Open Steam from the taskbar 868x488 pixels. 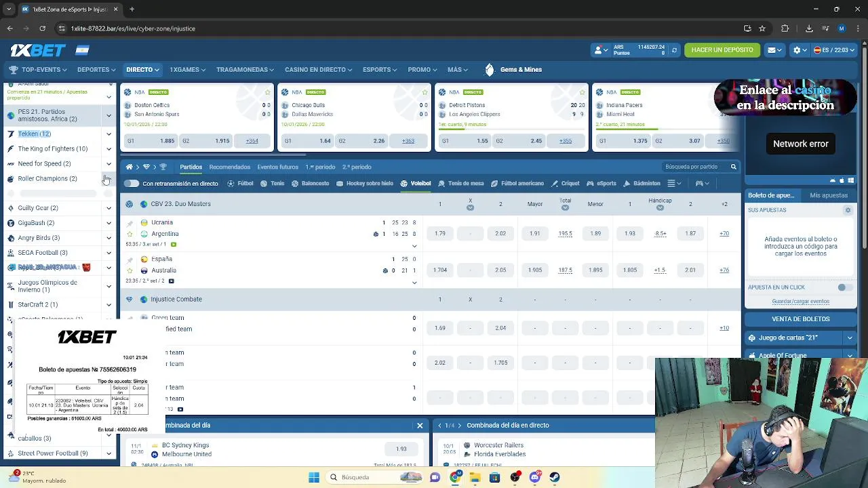[554, 477]
